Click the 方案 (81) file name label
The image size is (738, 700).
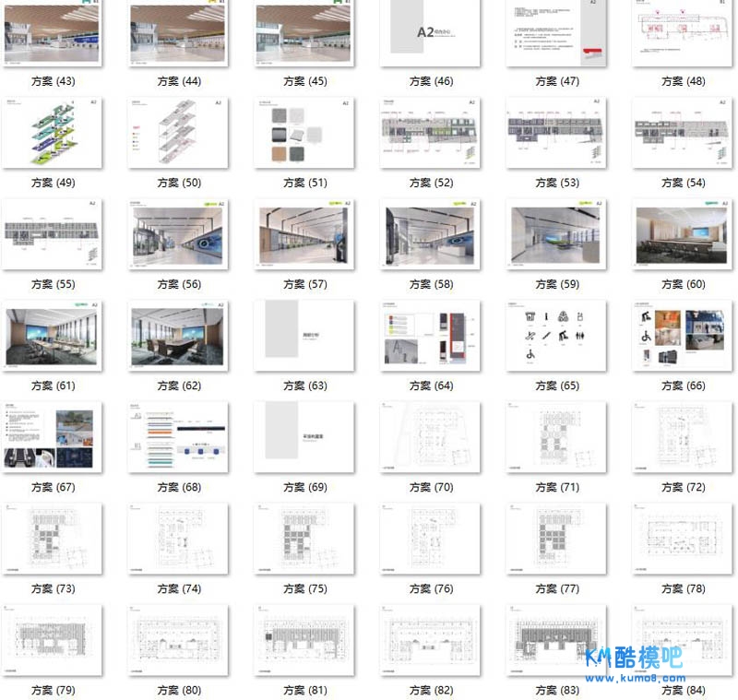click(x=304, y=690)
